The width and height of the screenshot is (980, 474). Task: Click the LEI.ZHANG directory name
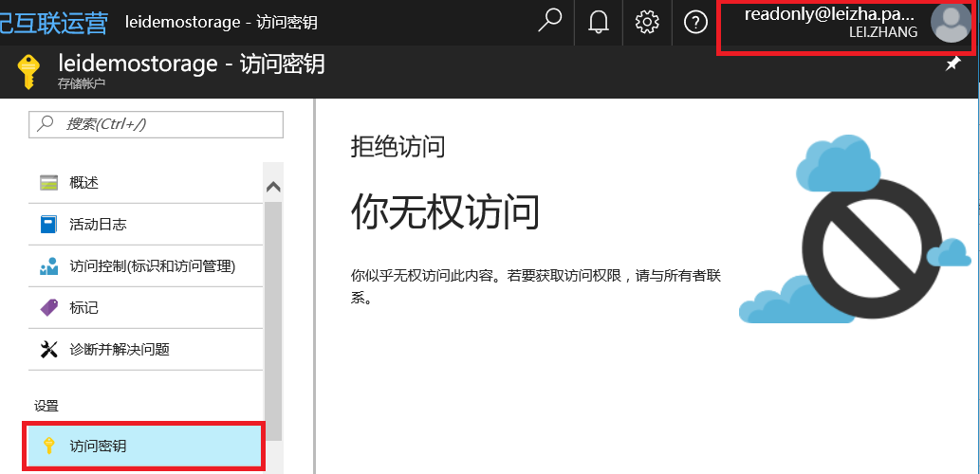(x=883, y=32)
